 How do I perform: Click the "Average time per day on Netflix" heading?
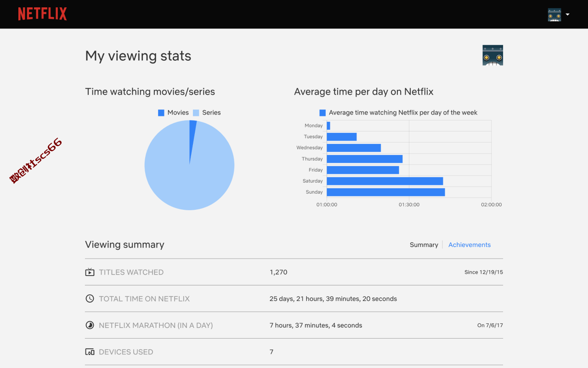(364, 92)
